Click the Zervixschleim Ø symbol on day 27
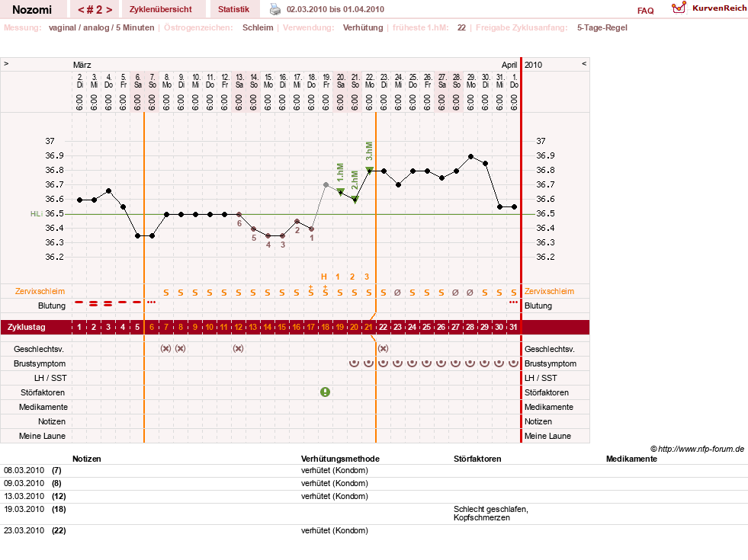The image size is (748, 560). tap(455, 293)
